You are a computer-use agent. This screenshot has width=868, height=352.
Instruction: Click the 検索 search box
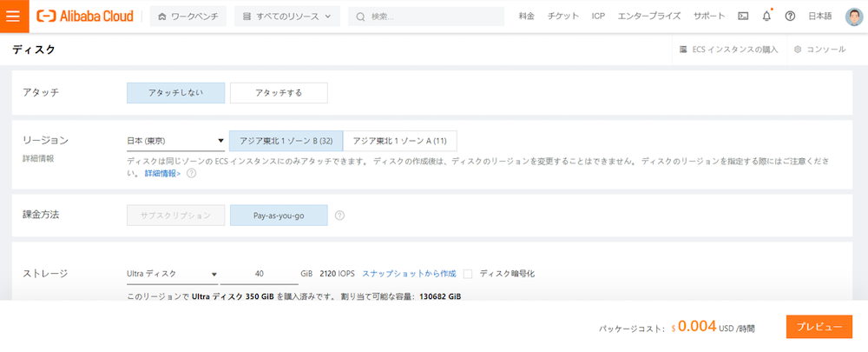(426, 17)
